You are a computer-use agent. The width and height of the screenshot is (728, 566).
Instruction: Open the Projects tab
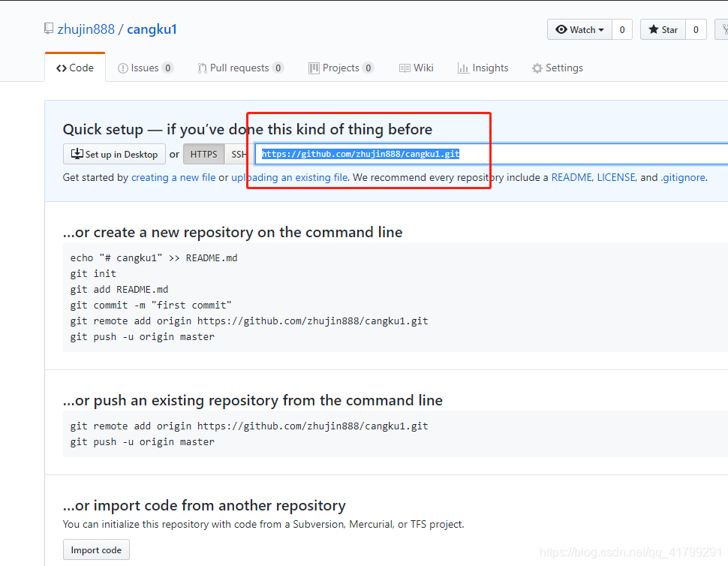tap(341, 68)
